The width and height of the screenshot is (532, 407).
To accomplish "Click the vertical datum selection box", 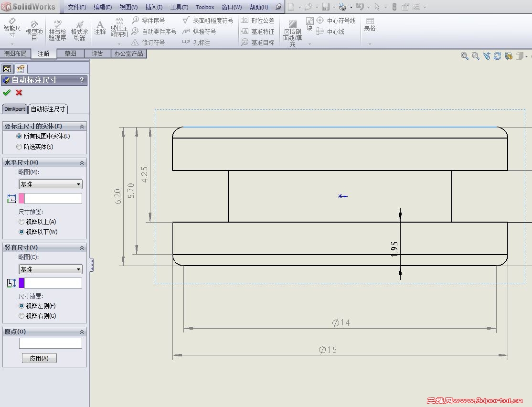I will [x=53, y=283].
